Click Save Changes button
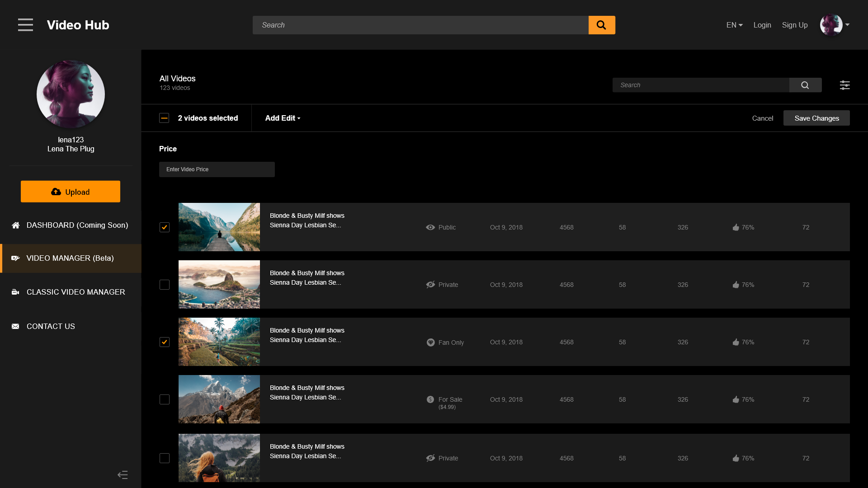The height and width of the screenshot is (488, 868). [816, 118]
